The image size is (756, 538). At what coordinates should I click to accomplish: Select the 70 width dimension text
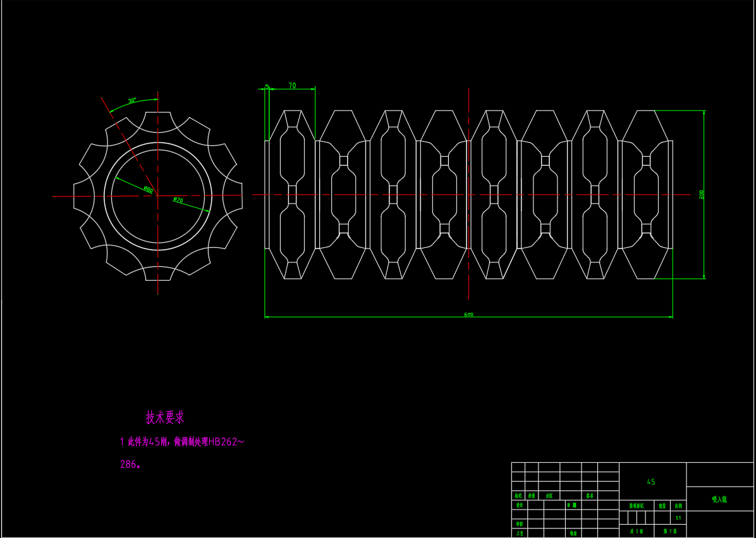[292, 86]
